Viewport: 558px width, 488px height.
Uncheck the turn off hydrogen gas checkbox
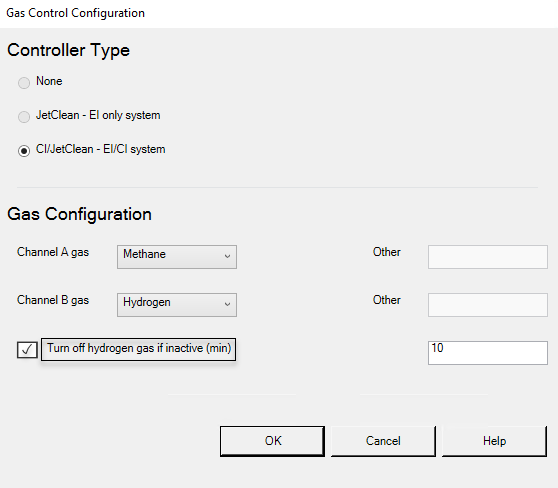[x=27, y=350]
